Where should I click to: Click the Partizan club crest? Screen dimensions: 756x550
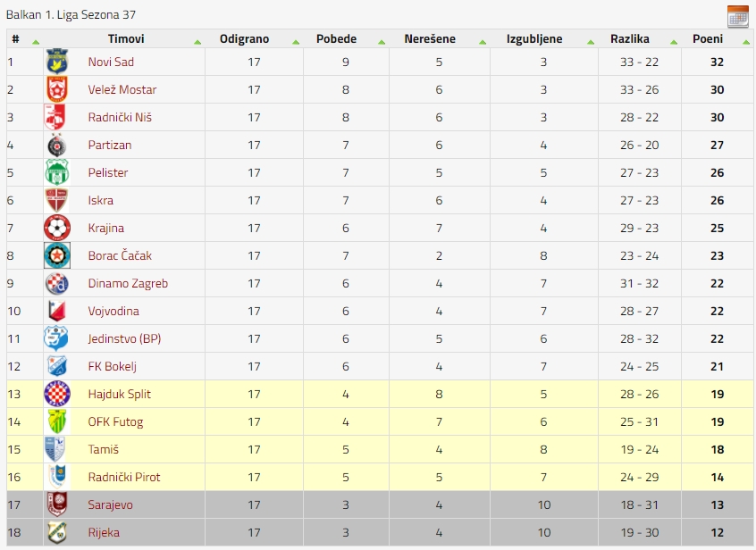tap(57, 145)
